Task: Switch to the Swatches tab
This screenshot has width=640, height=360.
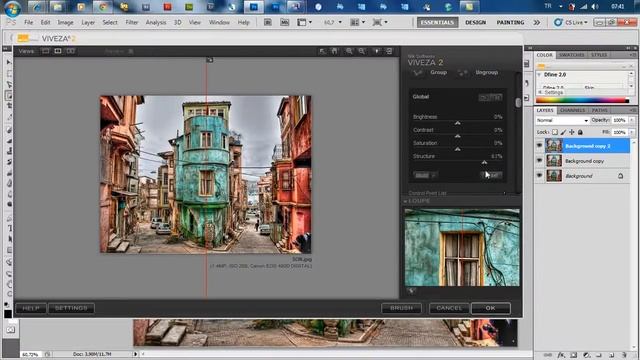Action: (x=572, y=55)
